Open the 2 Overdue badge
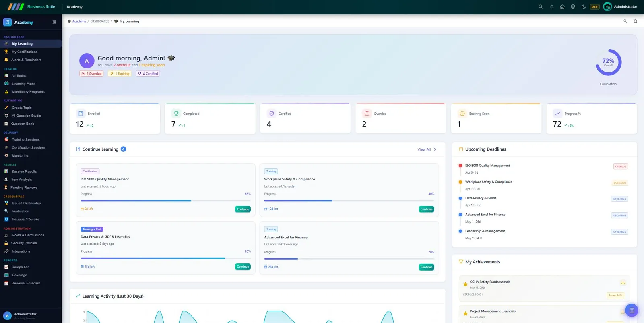644x323 pixels. (x=92, y=74)
